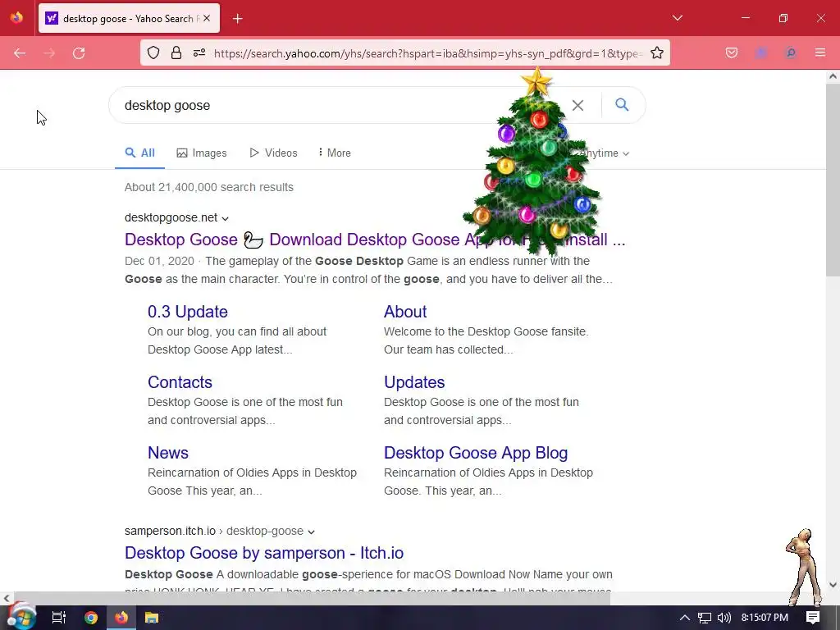Show hidden system tray icons
The image size is (840, 630).
tap(685, 618)
